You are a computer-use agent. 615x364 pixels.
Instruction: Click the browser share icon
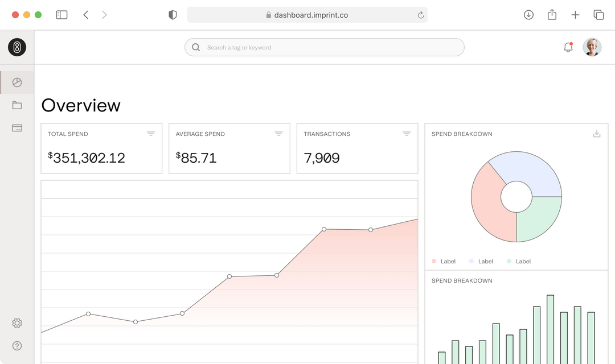552,14
